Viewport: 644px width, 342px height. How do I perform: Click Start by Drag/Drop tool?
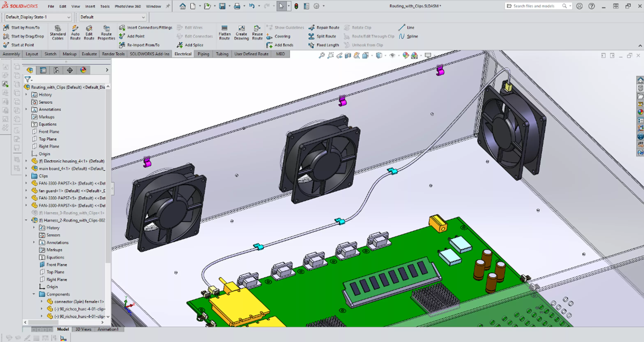[x=23, y=36]
